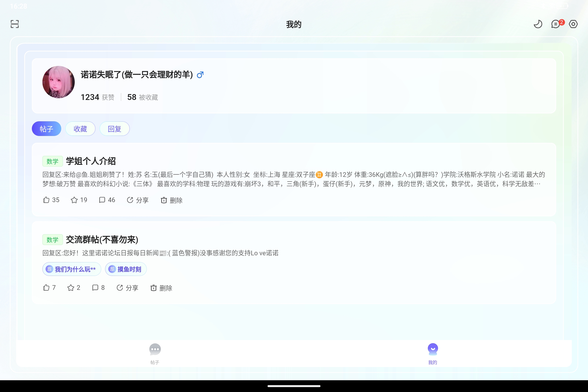
Task: Open the 我们为什么玩** hashtag
Action: point(72,269)
